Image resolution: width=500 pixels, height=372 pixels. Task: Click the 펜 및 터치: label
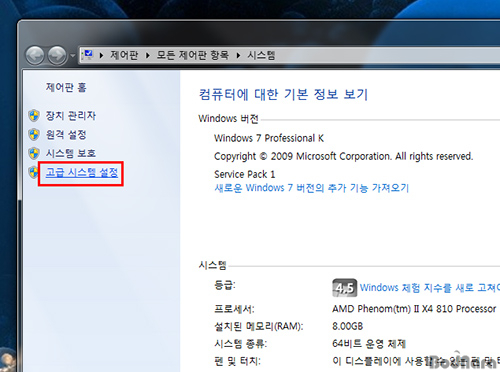pyautogui.click(x=237, y=361)
